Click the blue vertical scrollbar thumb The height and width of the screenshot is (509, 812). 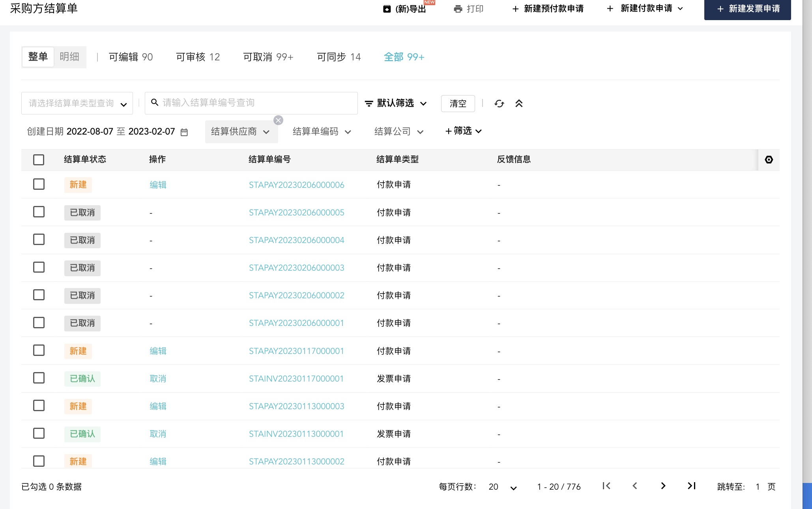(807, 496)
